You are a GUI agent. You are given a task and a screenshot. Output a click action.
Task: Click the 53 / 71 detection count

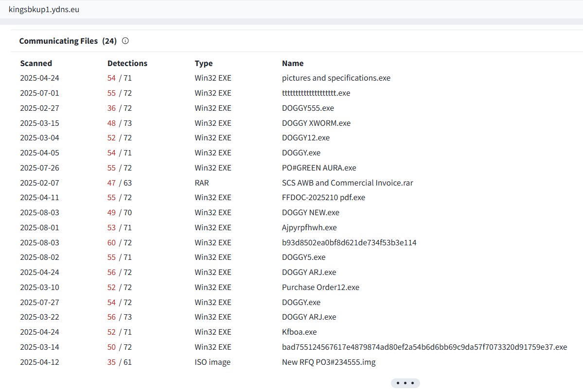(119, 227)
